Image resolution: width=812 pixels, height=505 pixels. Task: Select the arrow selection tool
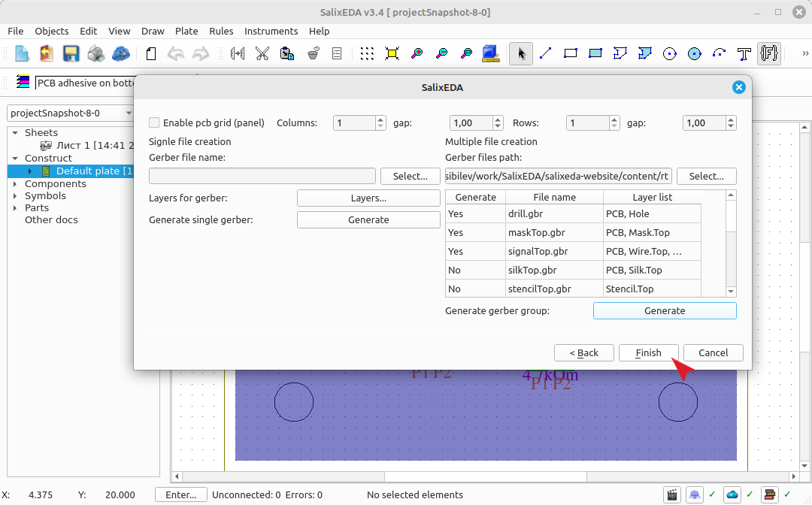[521, 53]
